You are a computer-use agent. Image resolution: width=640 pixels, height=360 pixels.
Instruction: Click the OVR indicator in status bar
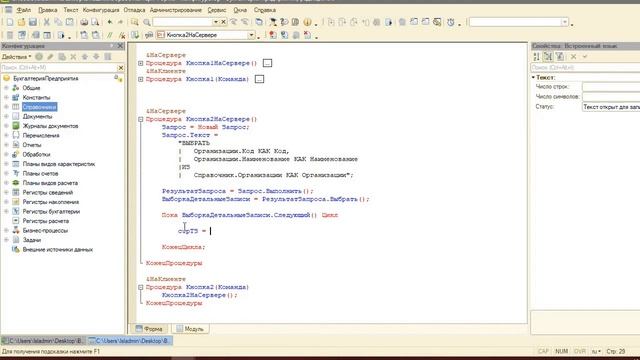pos(580,351)
